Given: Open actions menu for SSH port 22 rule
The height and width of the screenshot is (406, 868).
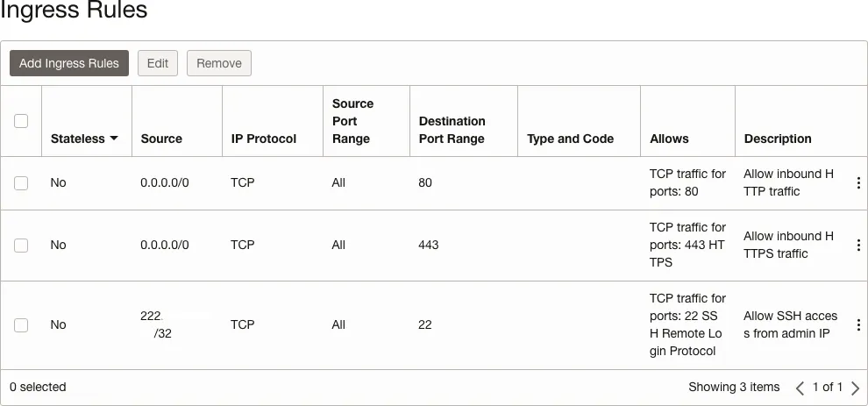Looking at the screenshot, I should [x=857, y=325].
